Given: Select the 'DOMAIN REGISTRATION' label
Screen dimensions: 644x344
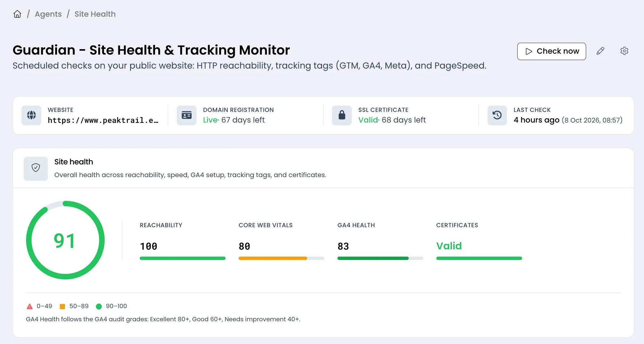Looking at the screenshot, I should 238,110.
